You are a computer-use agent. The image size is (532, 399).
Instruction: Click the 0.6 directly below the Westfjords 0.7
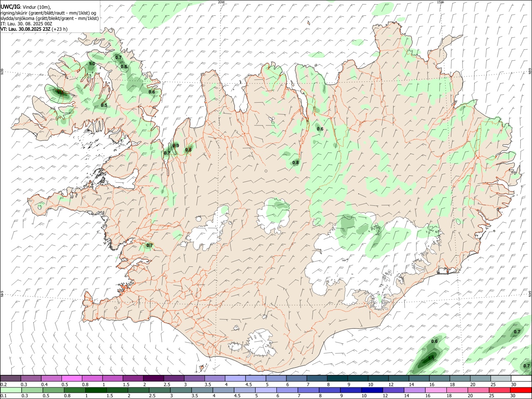(124, 67)
